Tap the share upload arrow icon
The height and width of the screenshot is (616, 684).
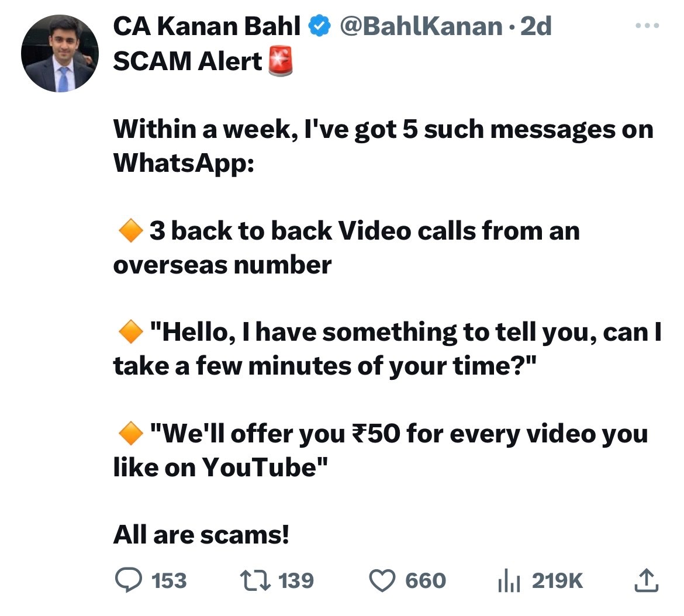click(646, 580)
